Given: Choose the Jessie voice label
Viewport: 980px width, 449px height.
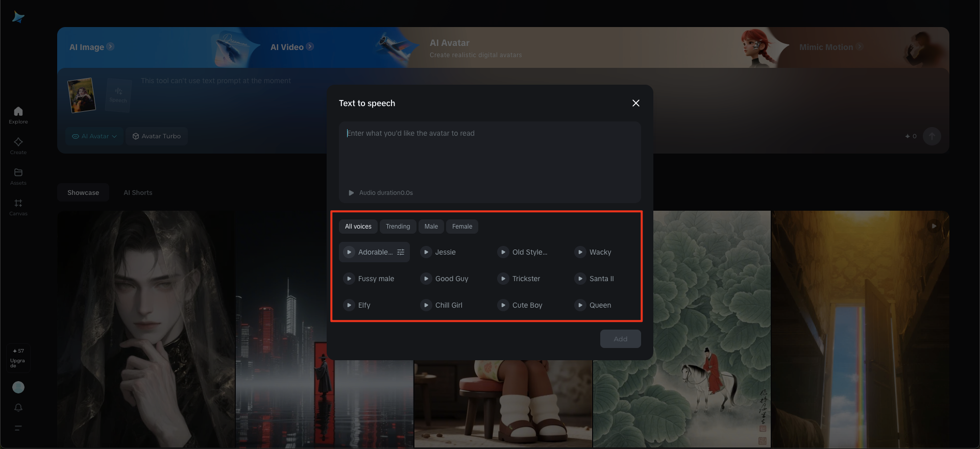Looking at the screenshot, I should point(446,252).
